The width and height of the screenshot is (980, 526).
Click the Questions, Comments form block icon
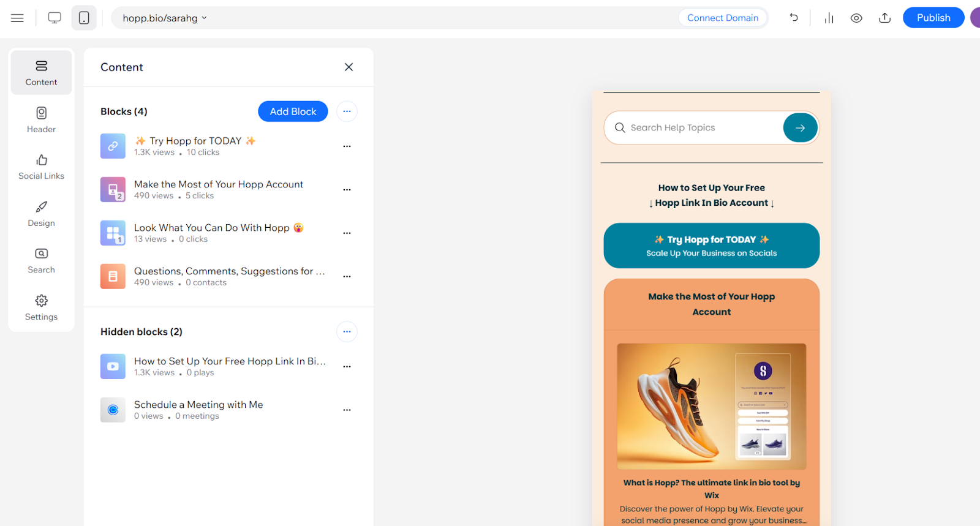(113, 276)
